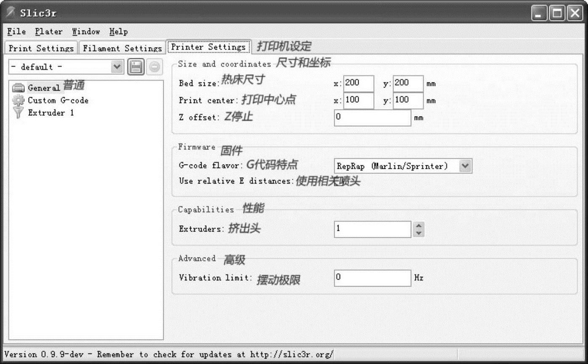Click the Slic3r title bar app icon

(x=11, y=12)
